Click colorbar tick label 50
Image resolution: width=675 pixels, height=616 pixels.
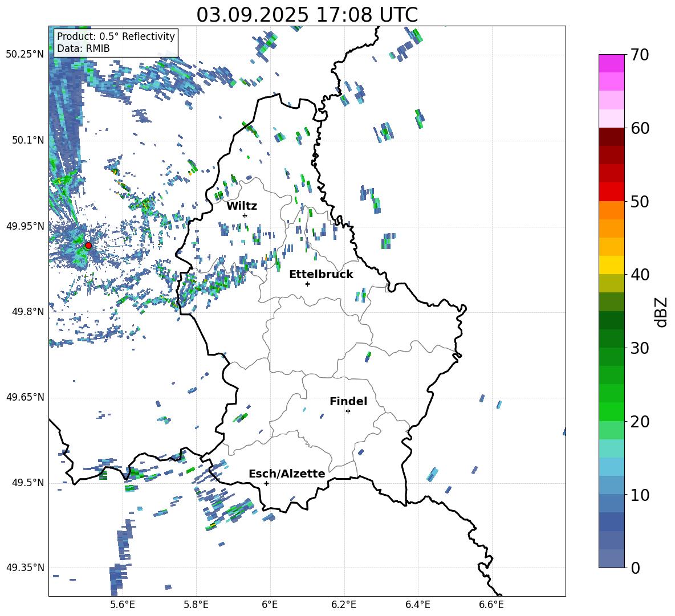point(639,201)
